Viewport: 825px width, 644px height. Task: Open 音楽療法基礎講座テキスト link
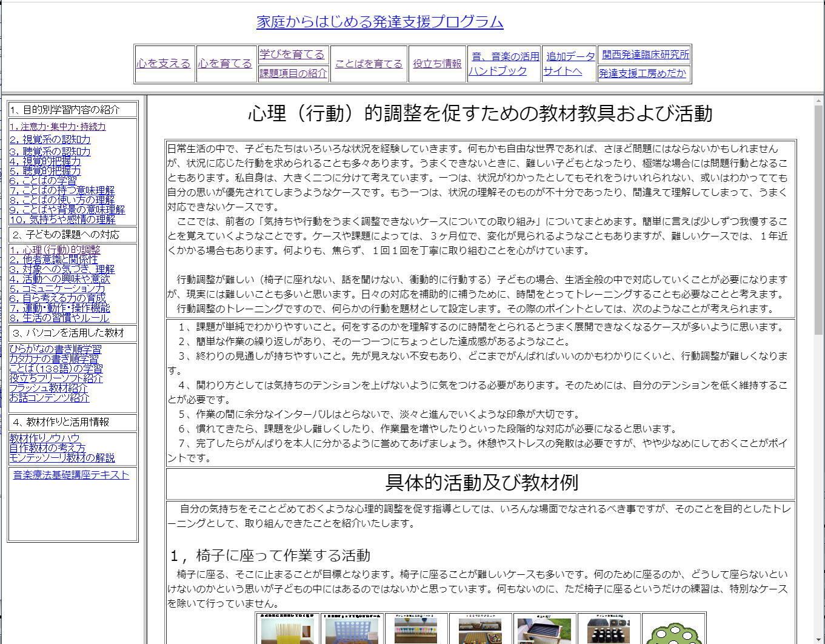click(x=72, y=475)
